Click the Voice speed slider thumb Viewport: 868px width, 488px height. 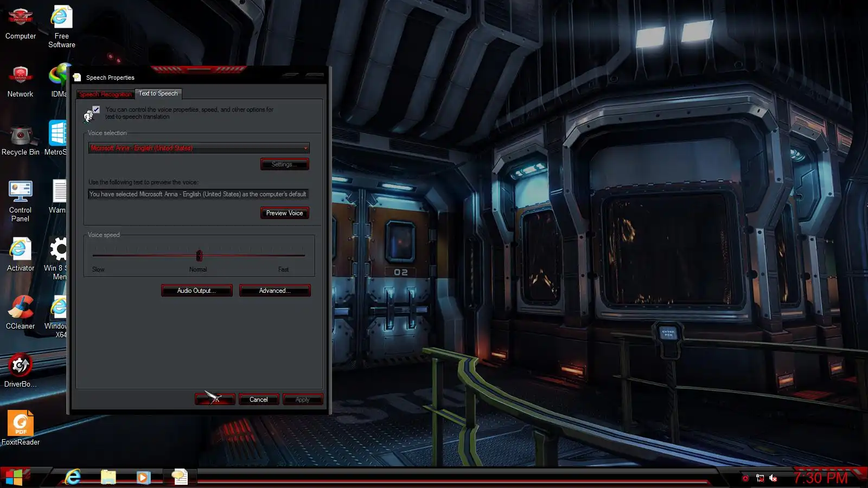199,255
